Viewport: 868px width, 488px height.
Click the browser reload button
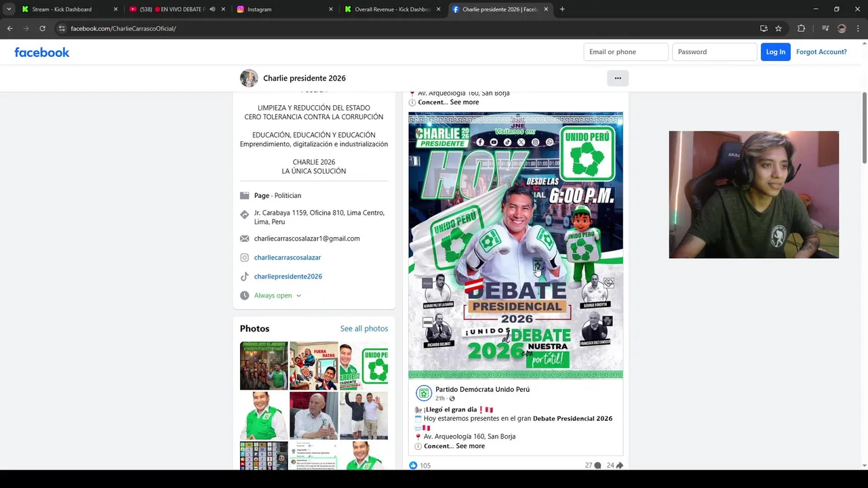pos(42,28)
